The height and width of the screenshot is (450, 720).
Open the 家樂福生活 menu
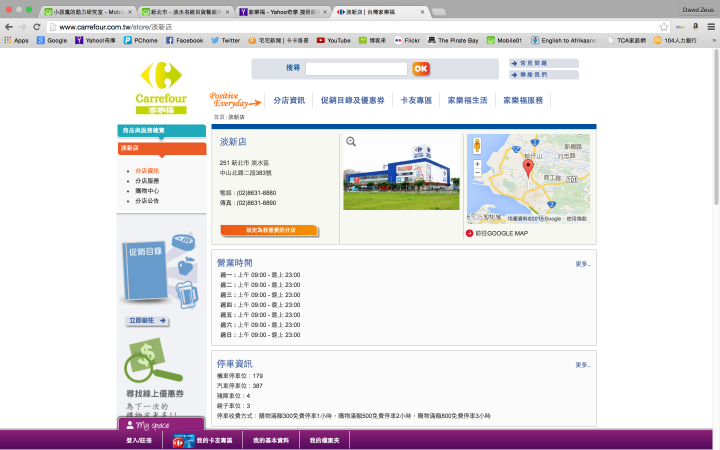click(467, 100)
